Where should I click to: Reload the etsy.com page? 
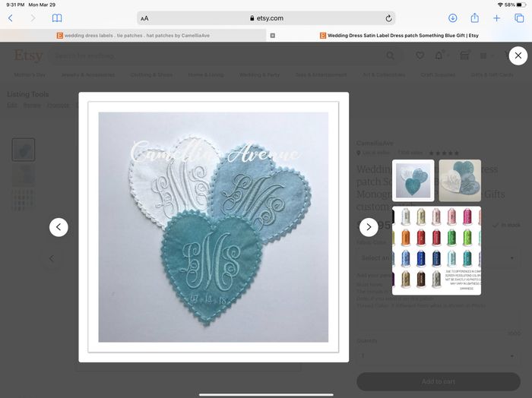pos(389,18)
